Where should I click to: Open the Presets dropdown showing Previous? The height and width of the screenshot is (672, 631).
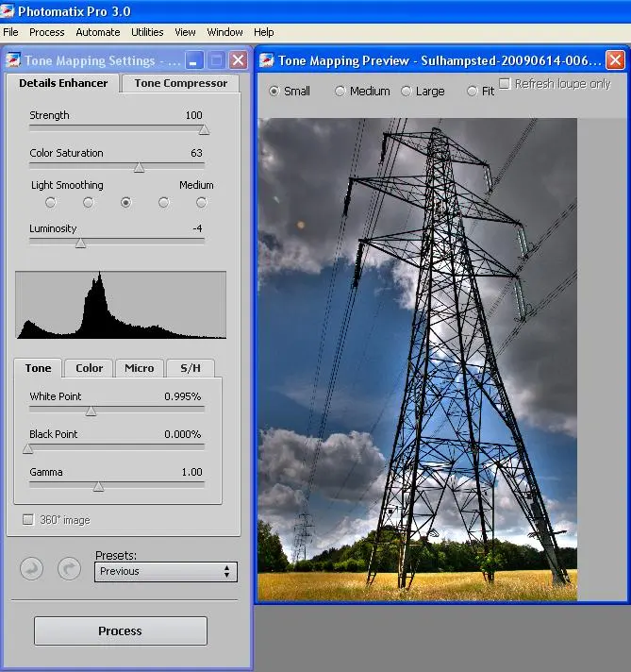pos(165,571)
